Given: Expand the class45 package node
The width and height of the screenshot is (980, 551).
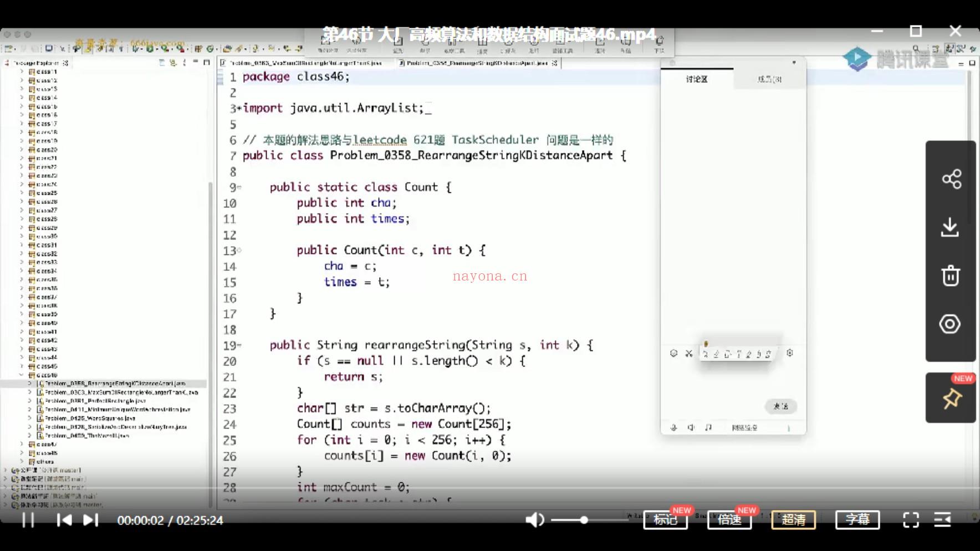Looking at the screenshot, I should (22, 366).
